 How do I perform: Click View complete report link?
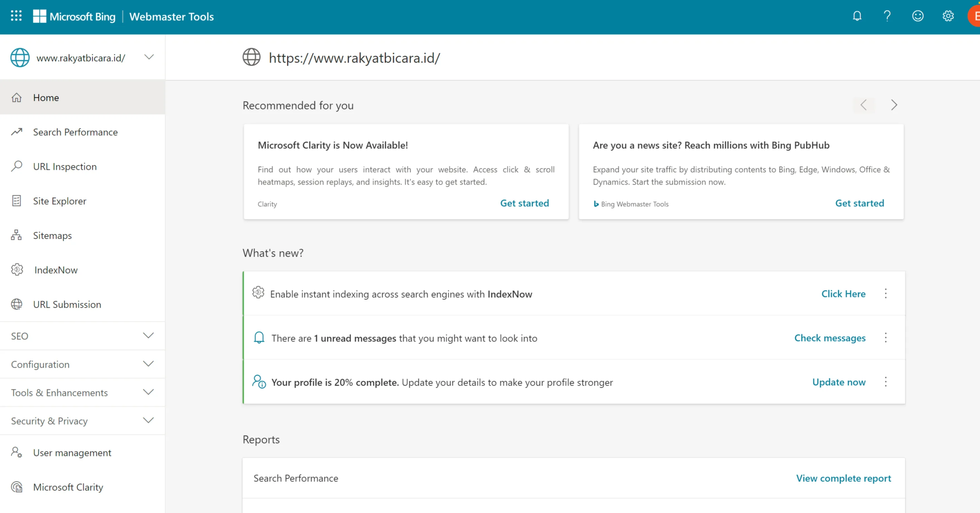pyautogui.click(x=844, y=478)
